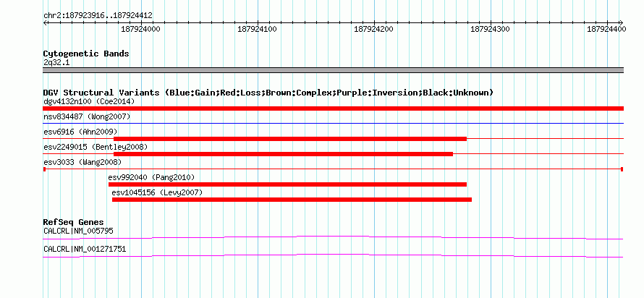Click the esv3033 thin red line
The height and width of the screenshot is (298, 644).
tap(333, 169)
